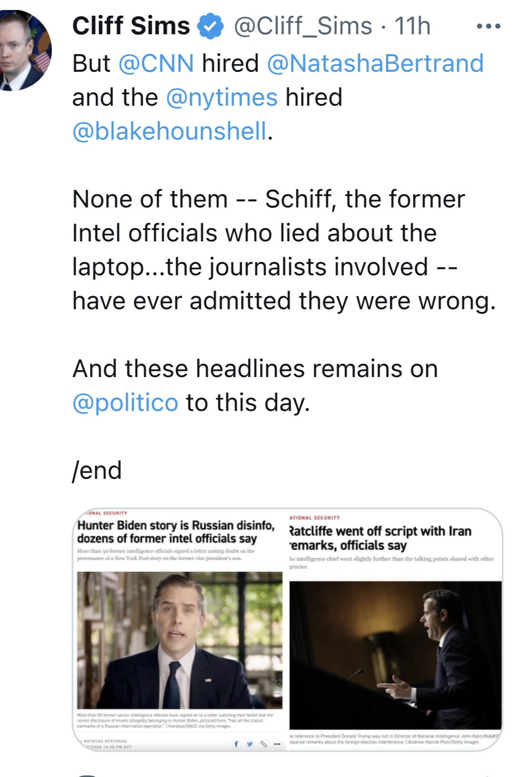Click the ellipsis icon beside share icons
This screenshot has width=532, height=777.
click(276, 744)
